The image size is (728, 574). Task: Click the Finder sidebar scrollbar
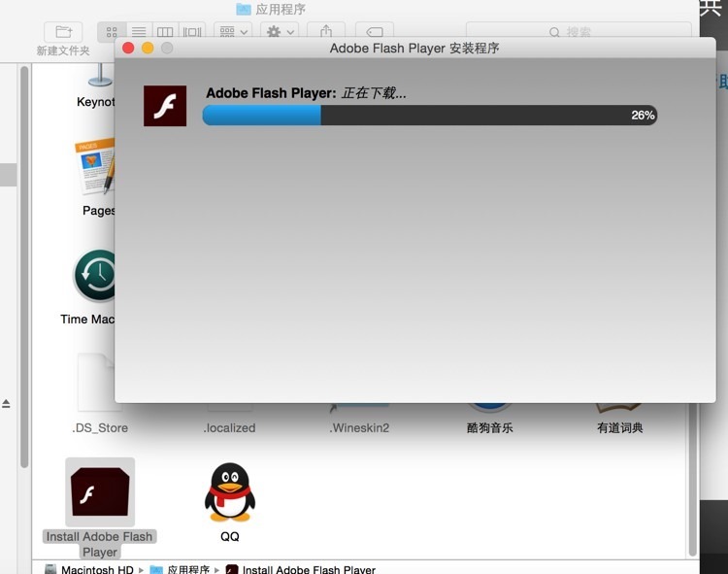24,266
